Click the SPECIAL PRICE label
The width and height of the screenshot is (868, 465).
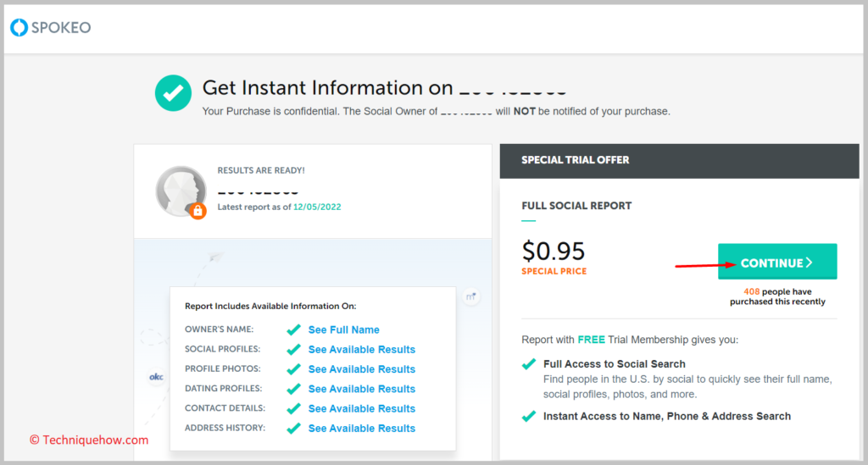click(x=554, y=272)
